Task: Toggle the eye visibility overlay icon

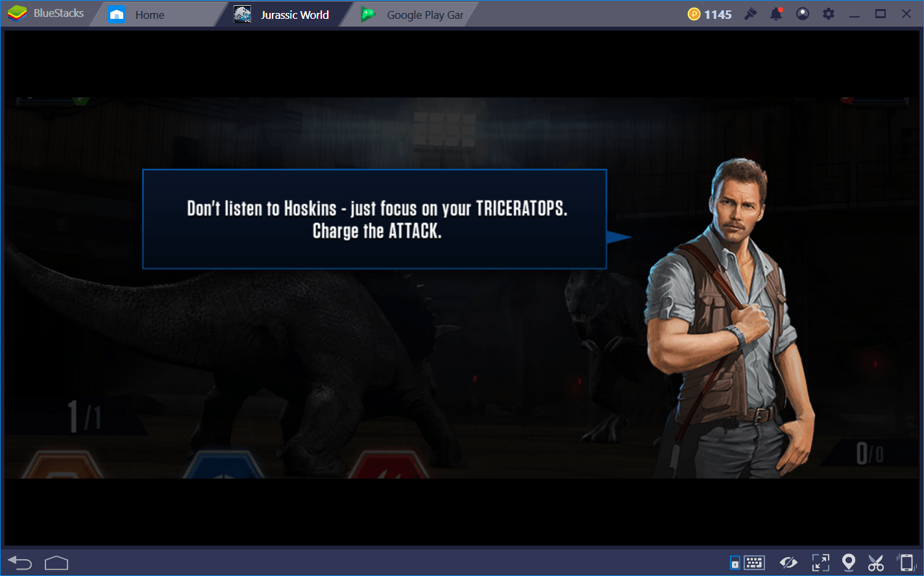Action: [788, 562]
